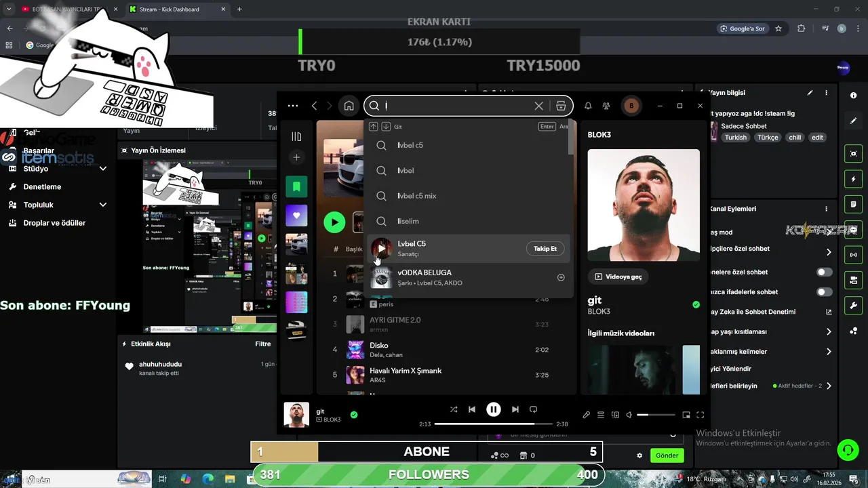Open Spotify three-dot menu
This screenshot has height=488, width=868.
[x=293, y=106]
